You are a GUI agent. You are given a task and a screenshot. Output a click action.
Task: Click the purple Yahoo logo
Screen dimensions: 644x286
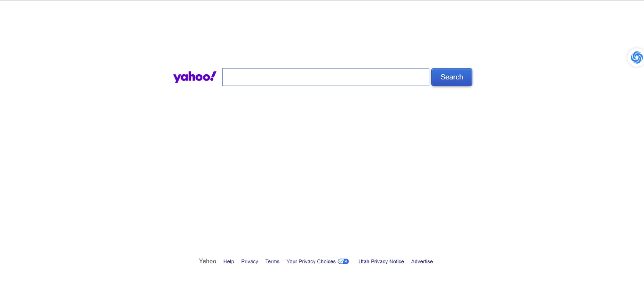194,77
